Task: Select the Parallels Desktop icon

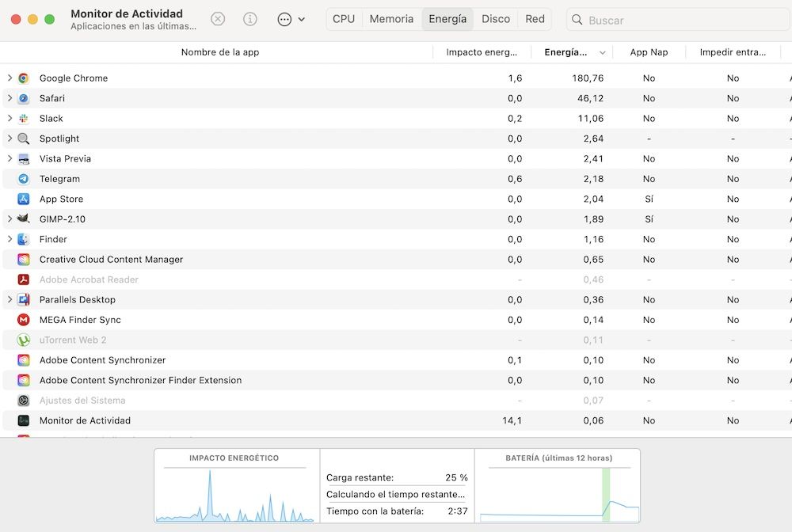Action: [x=24, y=299]
